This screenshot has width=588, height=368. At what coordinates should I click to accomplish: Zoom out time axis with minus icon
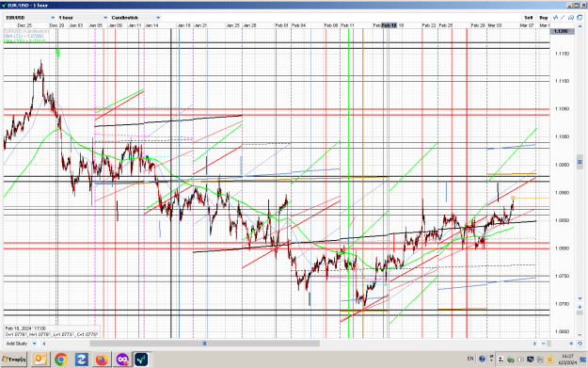pos(544,344)
